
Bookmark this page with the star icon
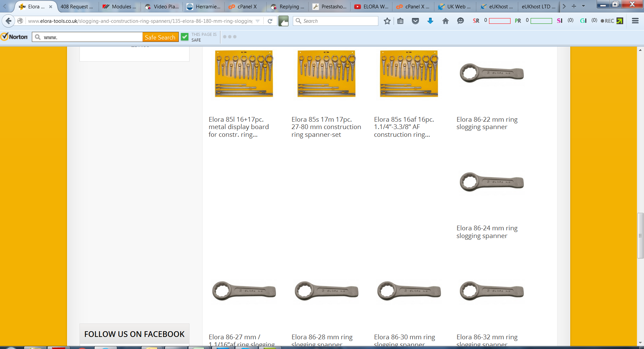[x=387, y=21]
